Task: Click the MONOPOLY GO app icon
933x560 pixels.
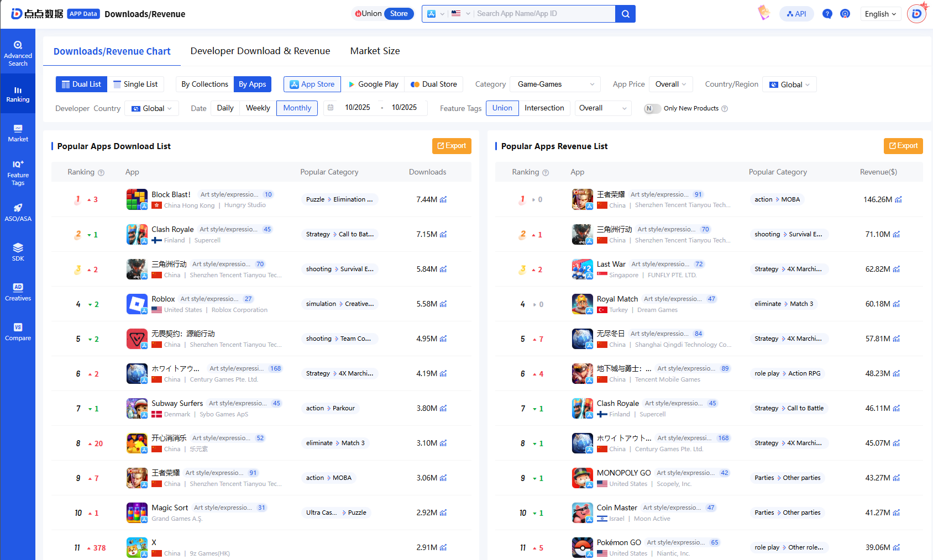Action: click(582, 478)
